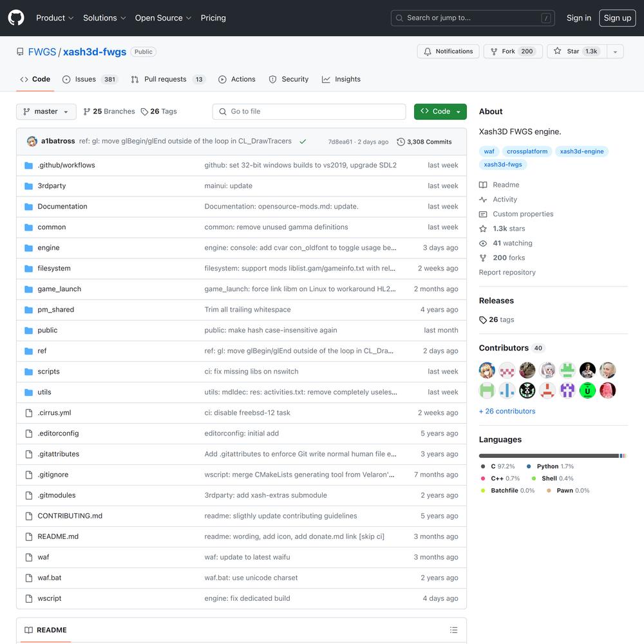View the 26 Tags link

tap(158, 111)
